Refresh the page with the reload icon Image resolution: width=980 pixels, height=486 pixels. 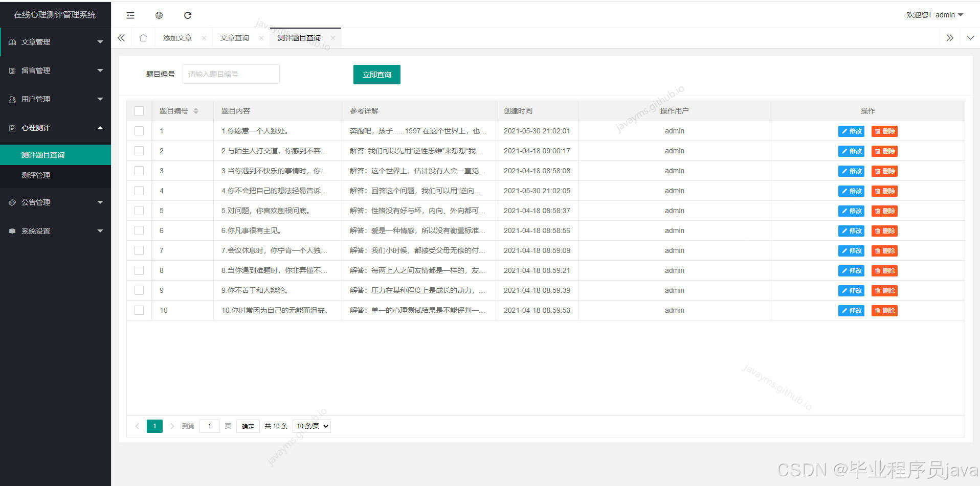coord(187,15)
